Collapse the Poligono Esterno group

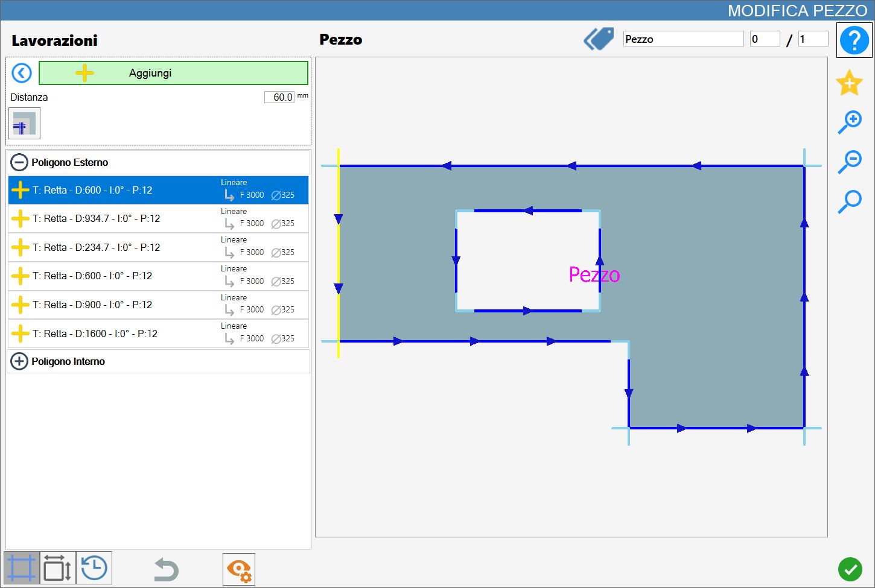tap(19, 162)
